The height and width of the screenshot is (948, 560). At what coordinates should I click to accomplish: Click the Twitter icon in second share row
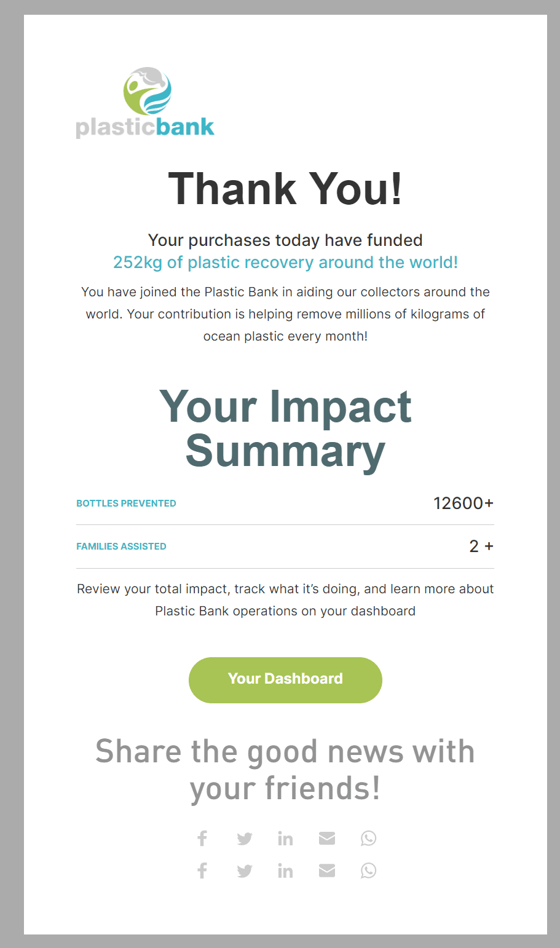pos(245,871)
